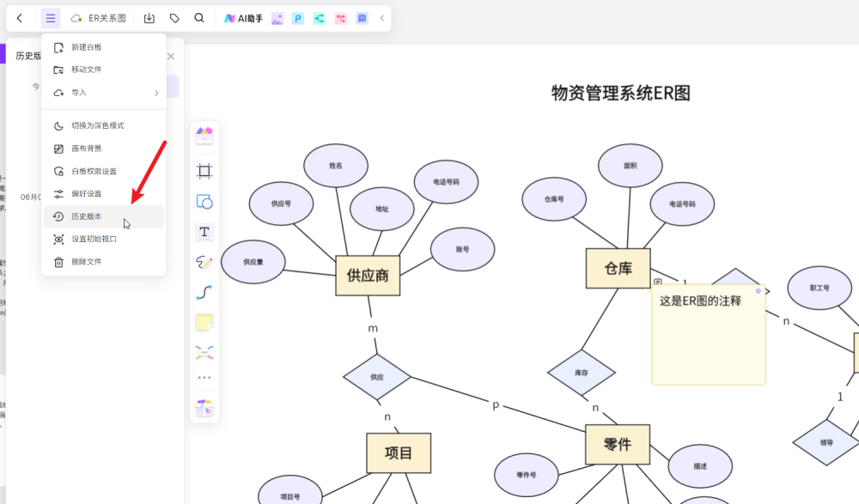
Task: Select the frame tool
Action: pos(204,171)
